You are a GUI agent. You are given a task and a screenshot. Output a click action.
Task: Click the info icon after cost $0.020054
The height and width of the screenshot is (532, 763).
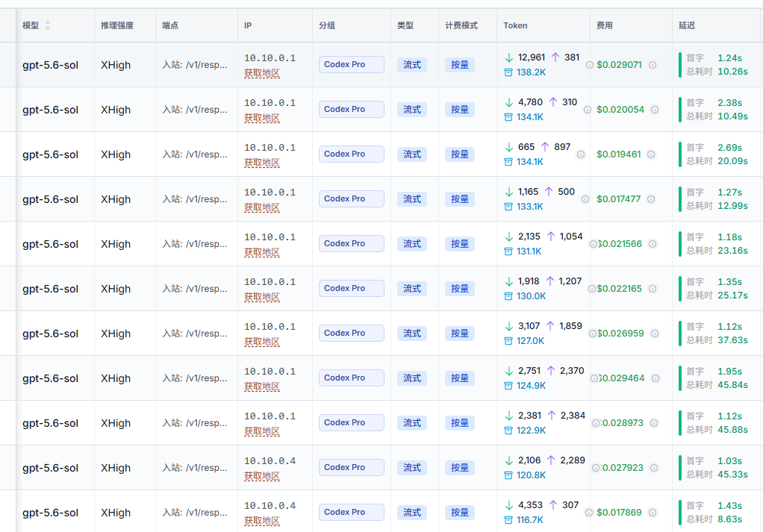coord(655,110)
